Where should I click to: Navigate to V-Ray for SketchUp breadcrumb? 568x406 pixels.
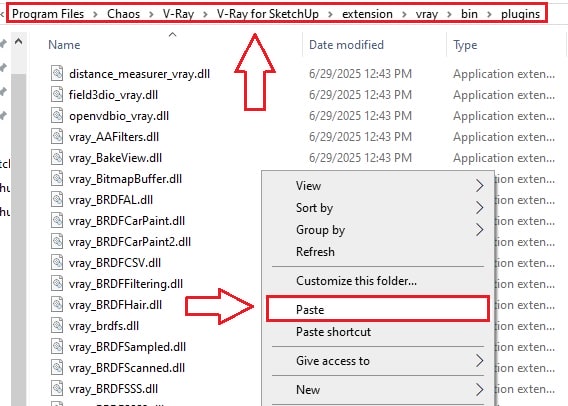[x=268, y=14]
